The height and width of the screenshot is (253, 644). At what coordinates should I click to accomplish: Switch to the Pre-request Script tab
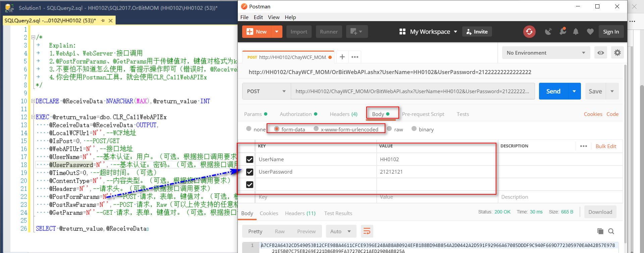(x=423, y=114)
